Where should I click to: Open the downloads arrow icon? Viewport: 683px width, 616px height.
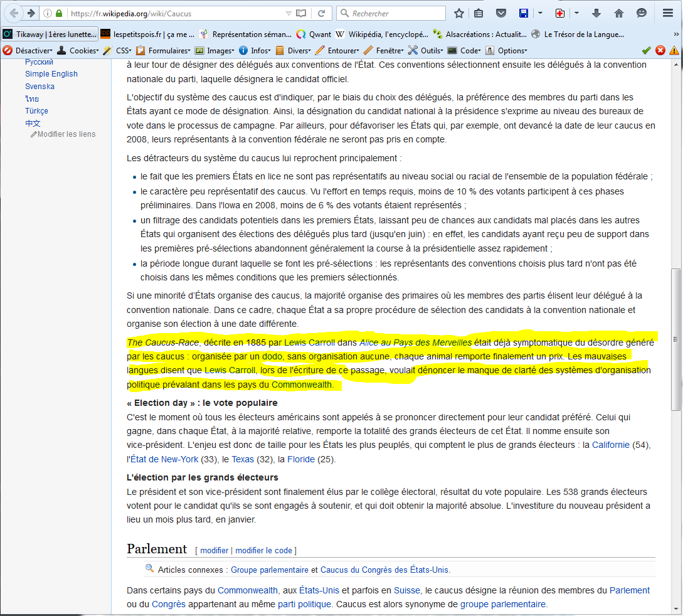[x=596, y=13]
